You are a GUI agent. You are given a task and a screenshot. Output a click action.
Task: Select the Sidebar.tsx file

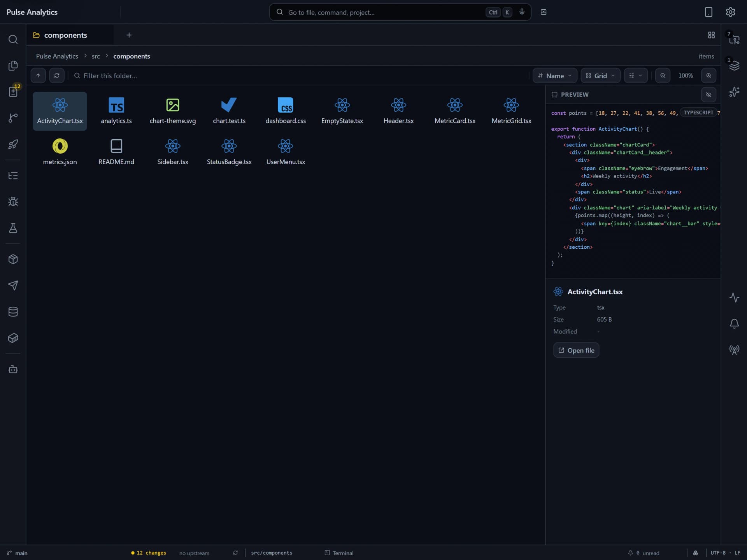pyautogui.click(x=173, y=152)
